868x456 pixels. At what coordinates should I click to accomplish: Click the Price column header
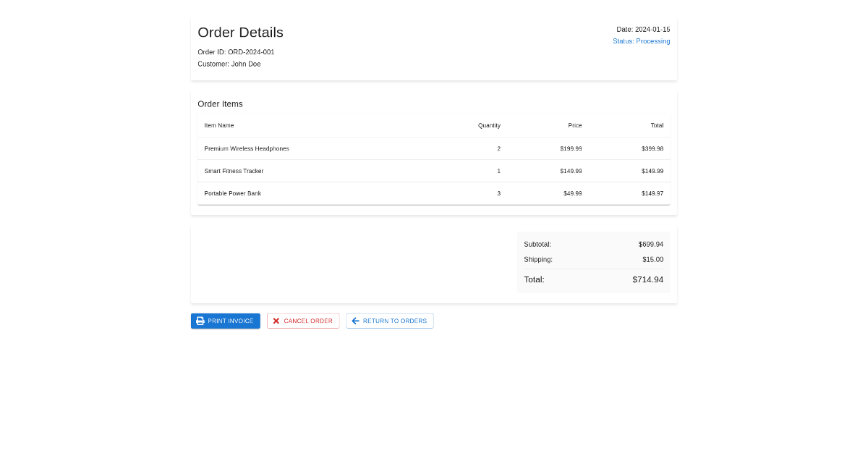(575, 125)
